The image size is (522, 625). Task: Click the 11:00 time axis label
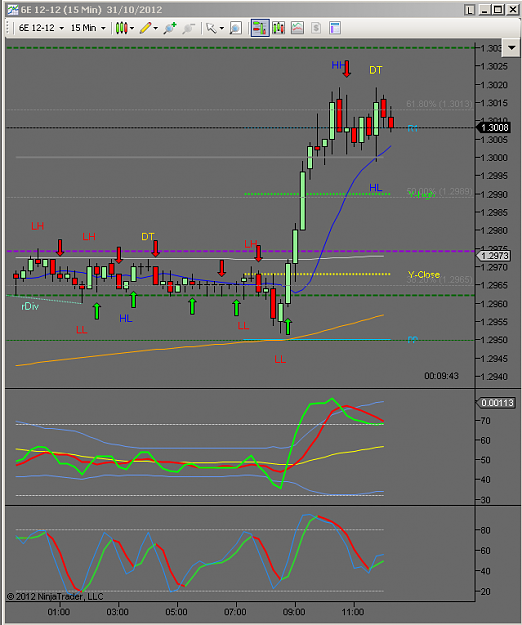pos(353,612)
